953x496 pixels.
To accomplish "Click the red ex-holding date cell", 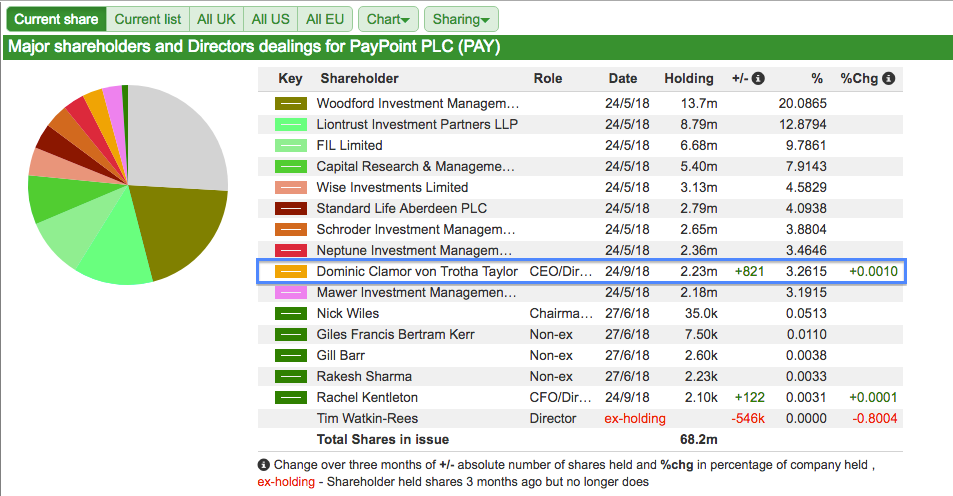I will [x=635, y=419].
